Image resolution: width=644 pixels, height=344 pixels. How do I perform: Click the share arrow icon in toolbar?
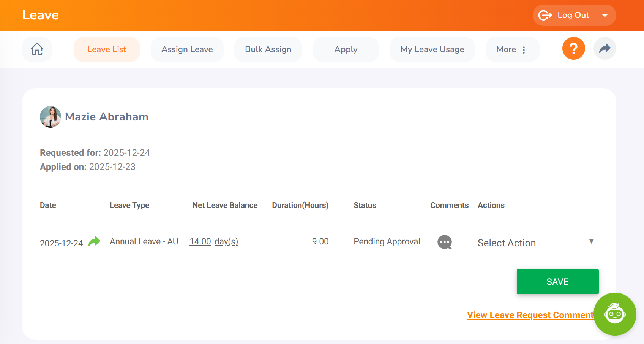click(605, 49)
